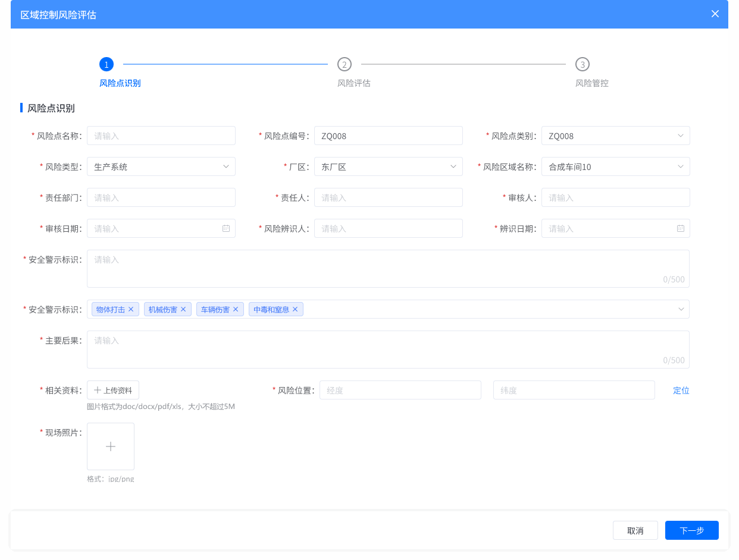Click the 风险点名称 input field
The image size is (739, 560).
tap(161, 136)
